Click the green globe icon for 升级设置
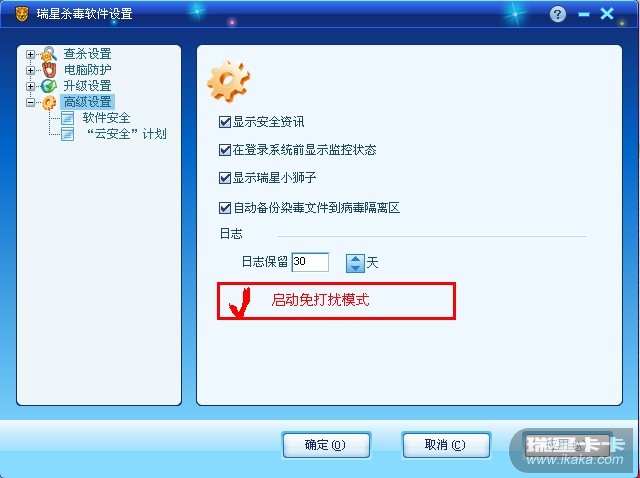This screenshot has width=640, height=478. point(49,86)
